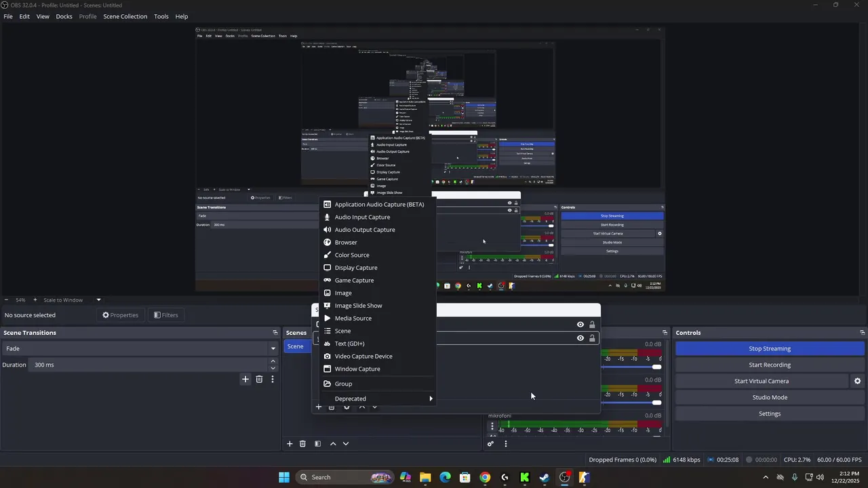Add an Audio Input Capture source

click(378, 217)
